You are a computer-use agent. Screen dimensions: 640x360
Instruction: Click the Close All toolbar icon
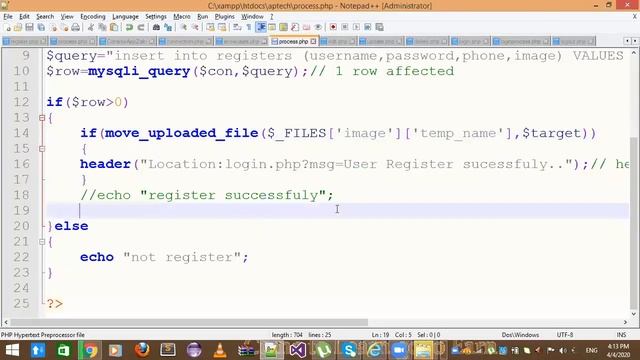click(64, 27)
